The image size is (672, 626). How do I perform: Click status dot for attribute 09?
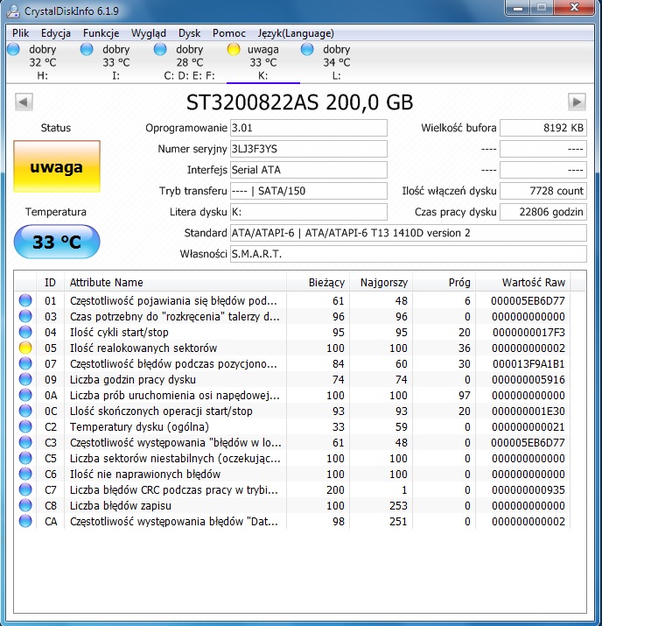tap(25, 379)
